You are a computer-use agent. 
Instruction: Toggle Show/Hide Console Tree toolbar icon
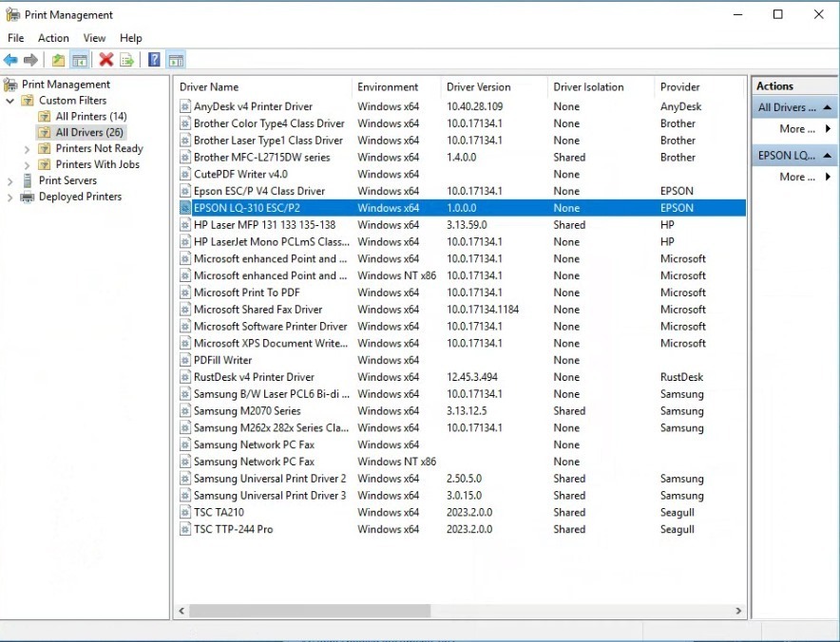(x=80, y=60)
